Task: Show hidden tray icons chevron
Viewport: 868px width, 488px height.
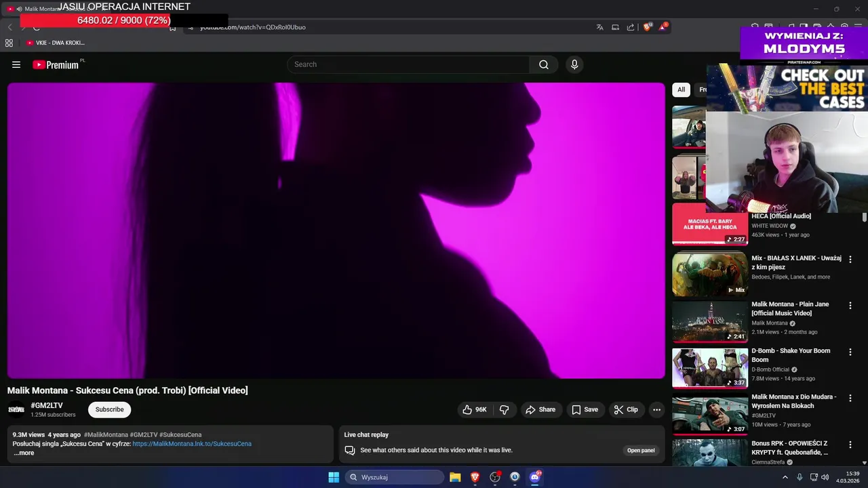Action: [x=785, y=477]
